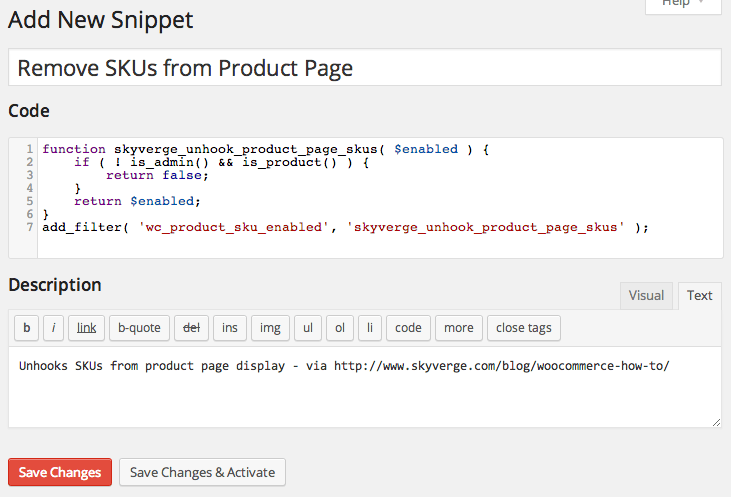
Task: Expand the Help dropdown panel
Action: point(682,5)
